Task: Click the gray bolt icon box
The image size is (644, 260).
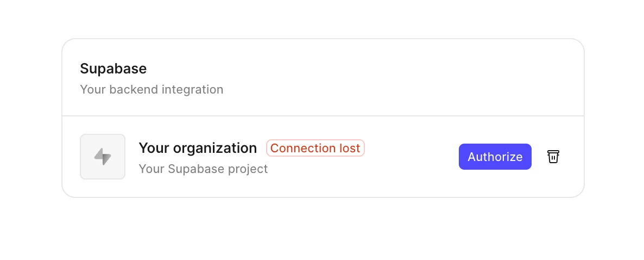Action: tap(103, 157)
